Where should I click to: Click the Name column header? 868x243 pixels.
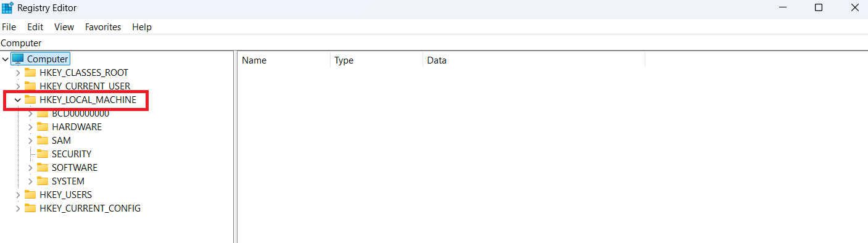pos(284,60)
